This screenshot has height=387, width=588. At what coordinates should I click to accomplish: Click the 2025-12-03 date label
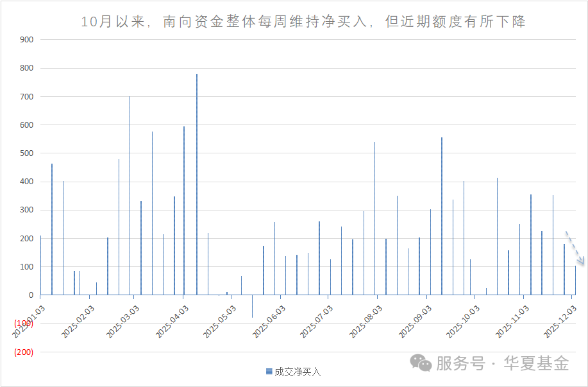click(x=560, y=322)
